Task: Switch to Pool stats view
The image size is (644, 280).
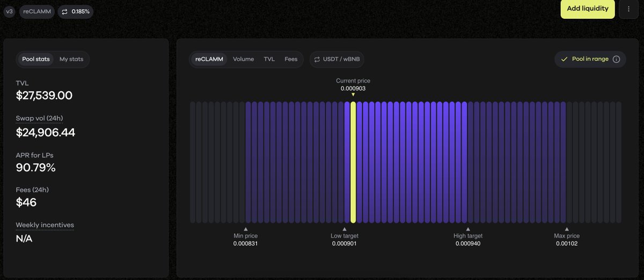Action: pos(36,59)
